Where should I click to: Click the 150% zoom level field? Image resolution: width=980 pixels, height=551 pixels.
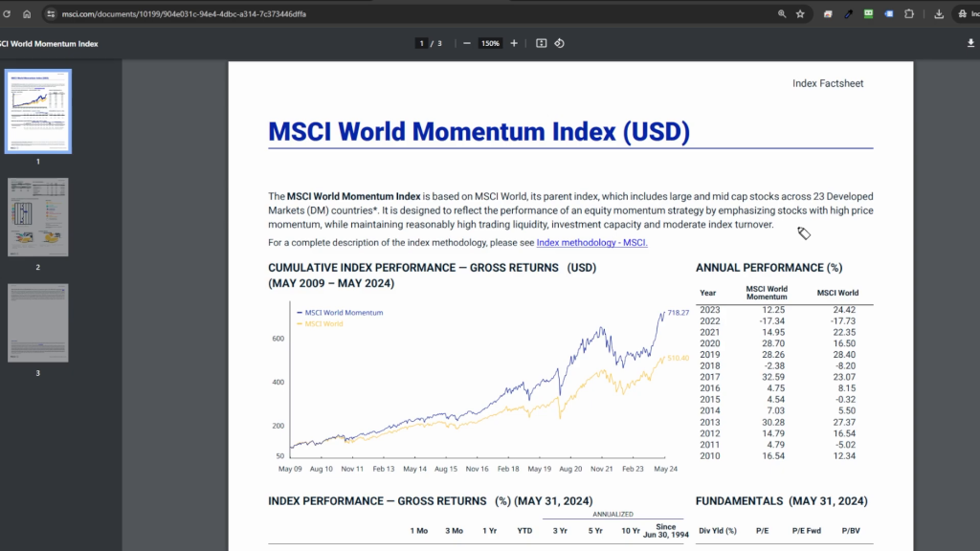click(490, 43)
